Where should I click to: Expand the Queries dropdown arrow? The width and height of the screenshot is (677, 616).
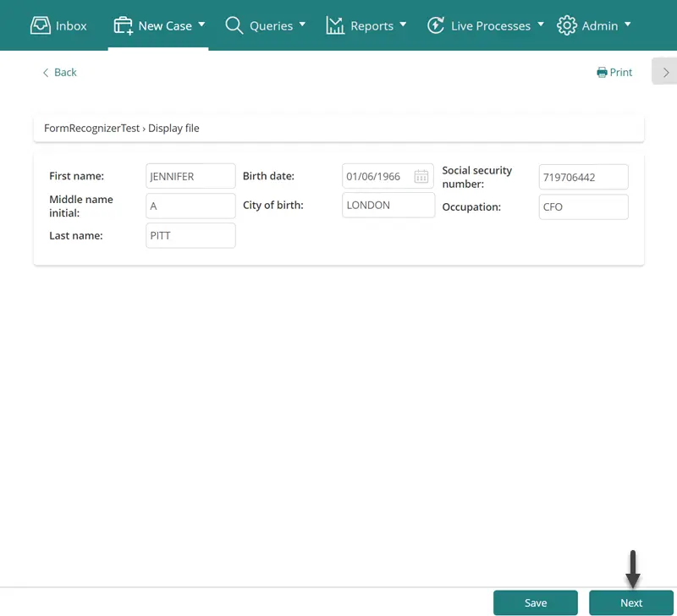click(302, 25)
